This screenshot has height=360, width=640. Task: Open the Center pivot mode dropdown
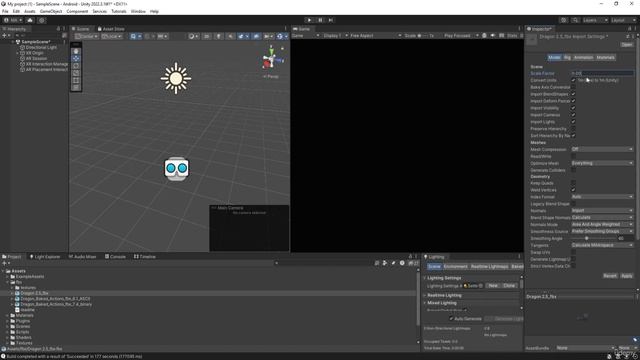click(x=87, y=36)
